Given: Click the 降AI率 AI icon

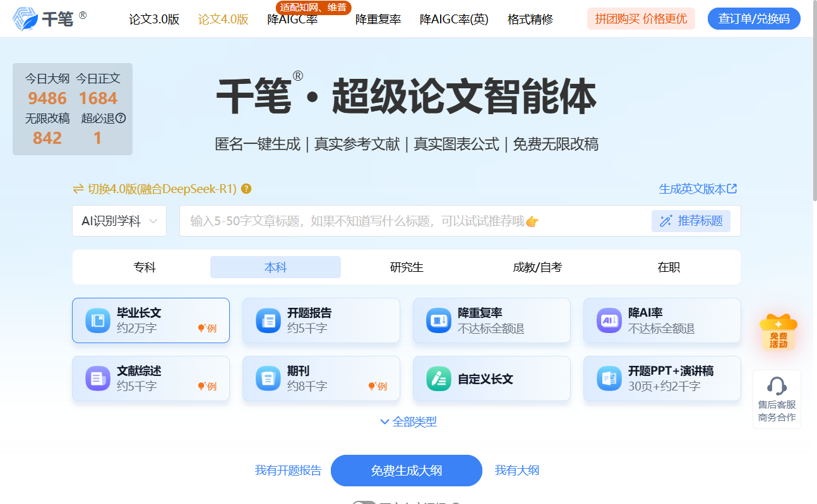Looking at the screenshot, I should (609, 320).
